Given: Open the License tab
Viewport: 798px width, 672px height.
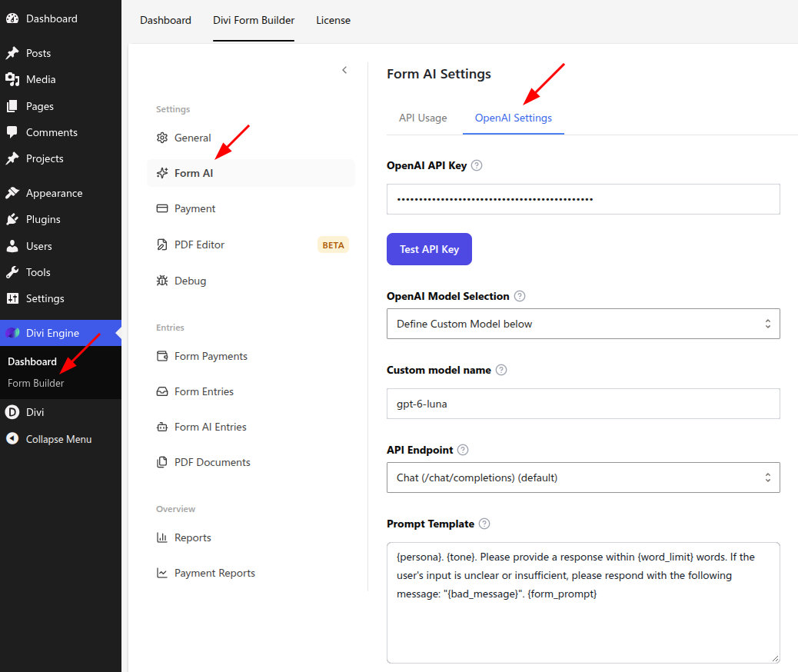Looking at the screenshot, I should point(334,20).
